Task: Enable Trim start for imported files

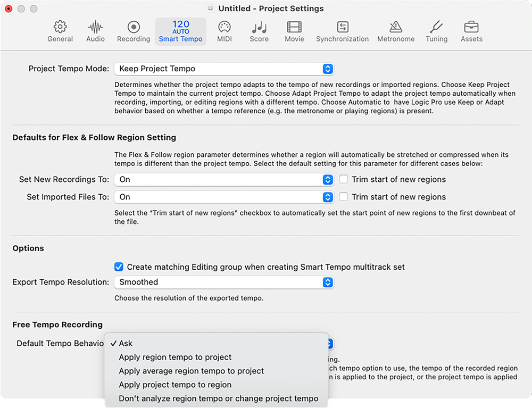Action: pyautogui.click(x=344, y=197)
